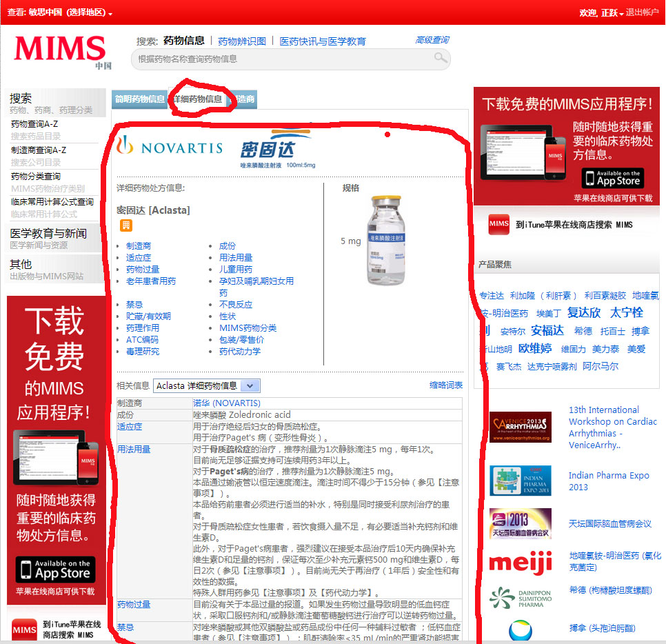Click the meiji logo
The height and width of the screenshot is (644, 666).
(x=521, y=563)
